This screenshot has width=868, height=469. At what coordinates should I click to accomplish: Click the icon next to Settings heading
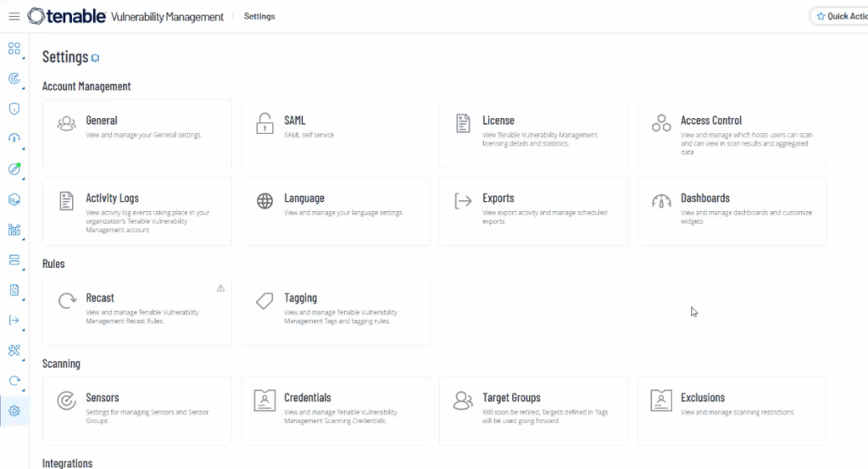[96, 59]
